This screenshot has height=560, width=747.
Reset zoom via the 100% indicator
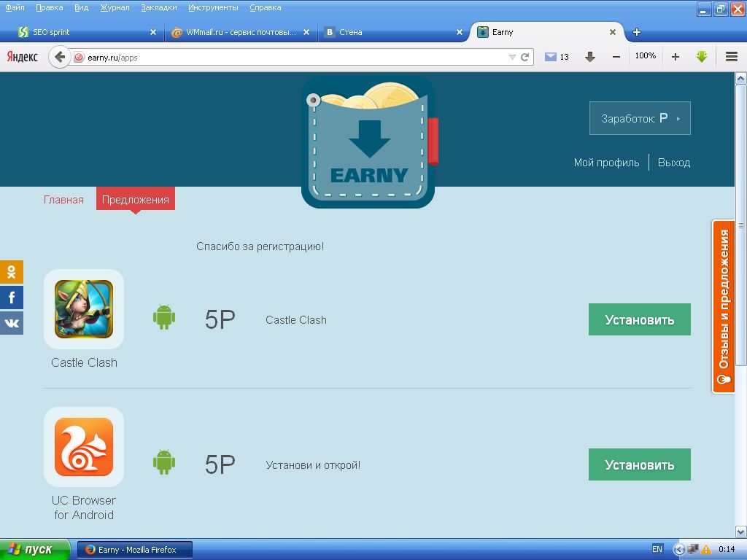click(x=646, y=55)
